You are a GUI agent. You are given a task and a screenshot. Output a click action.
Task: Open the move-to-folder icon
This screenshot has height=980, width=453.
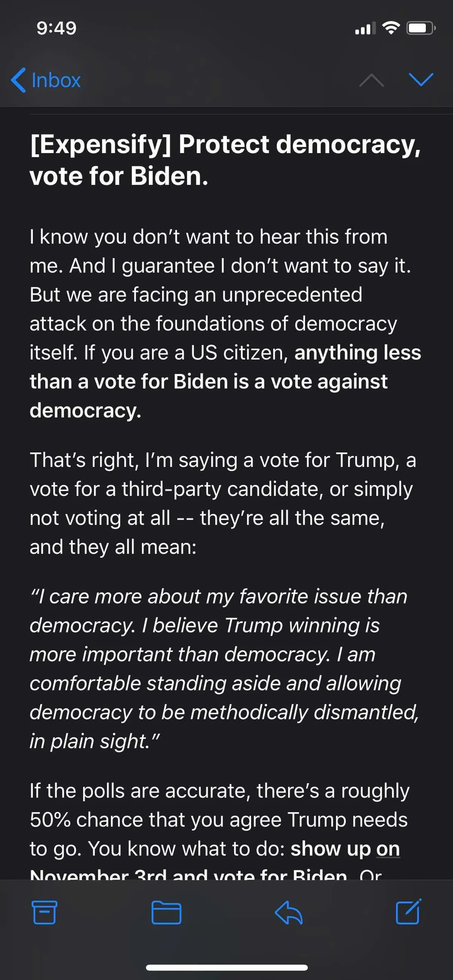[166, 912]
